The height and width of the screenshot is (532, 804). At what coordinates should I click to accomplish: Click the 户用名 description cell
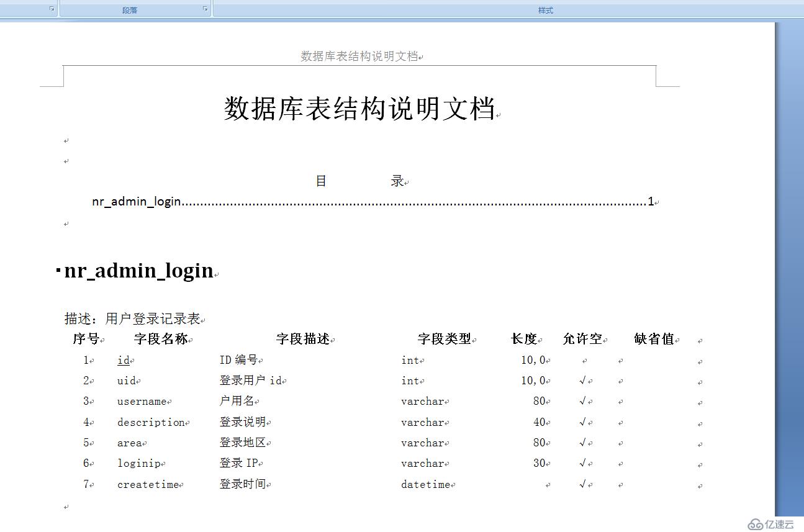click(237, 401)
